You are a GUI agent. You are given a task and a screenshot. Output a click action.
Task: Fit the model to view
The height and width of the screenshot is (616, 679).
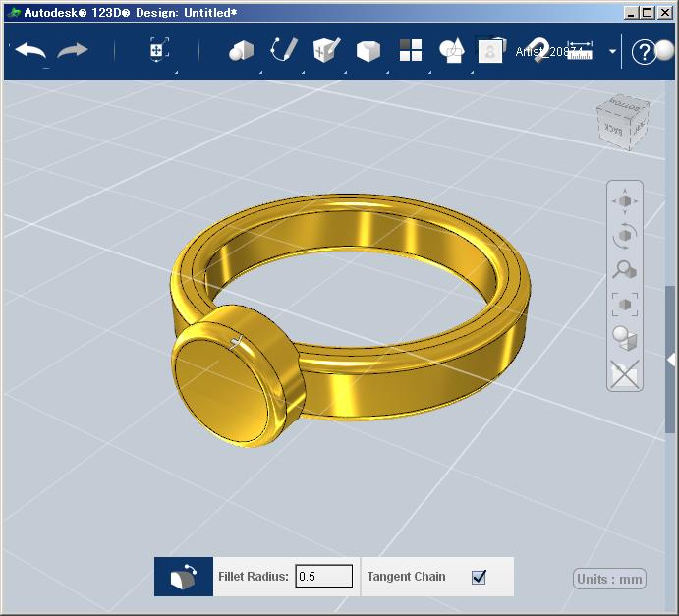pos(625,305)
